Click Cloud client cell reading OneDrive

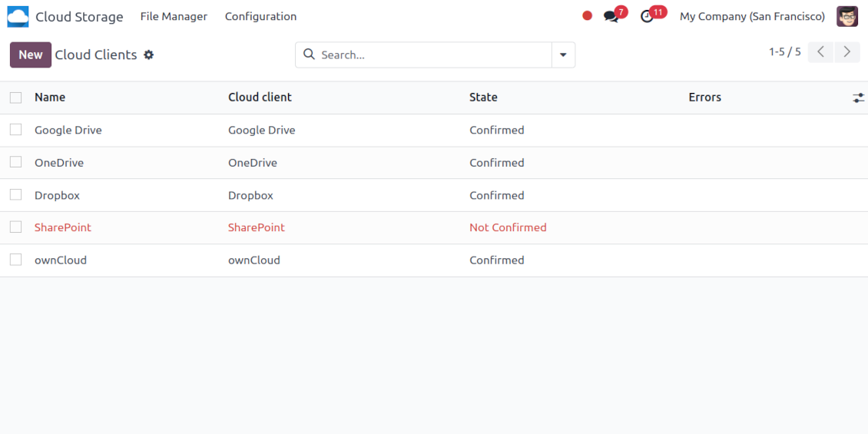[253, 163]
